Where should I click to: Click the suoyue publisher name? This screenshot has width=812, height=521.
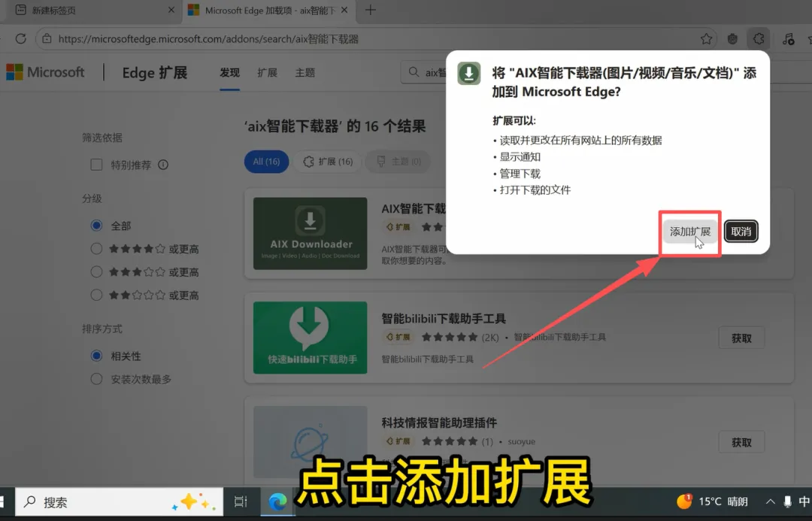(522, 441)
